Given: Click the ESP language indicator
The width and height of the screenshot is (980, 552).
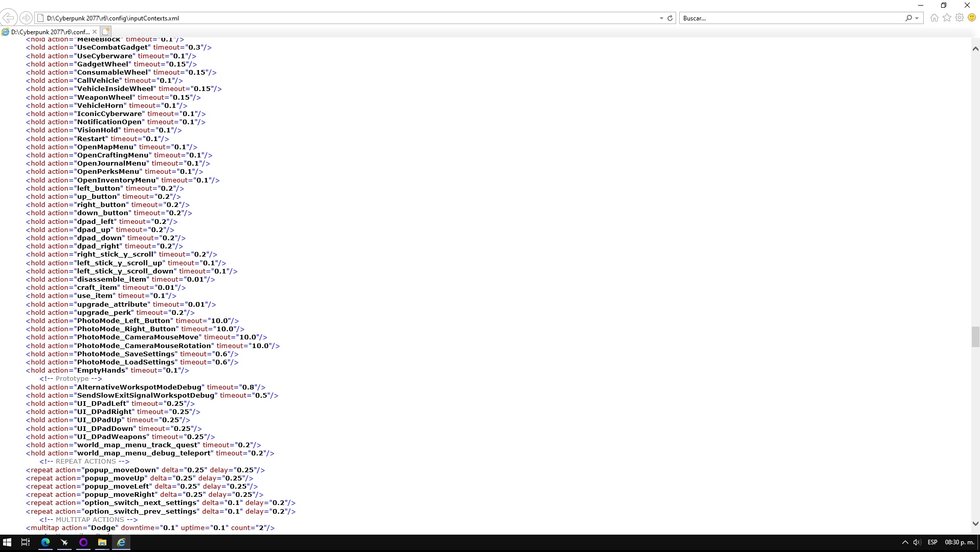Looking at the screenshot, I should (x=932, y=542).
